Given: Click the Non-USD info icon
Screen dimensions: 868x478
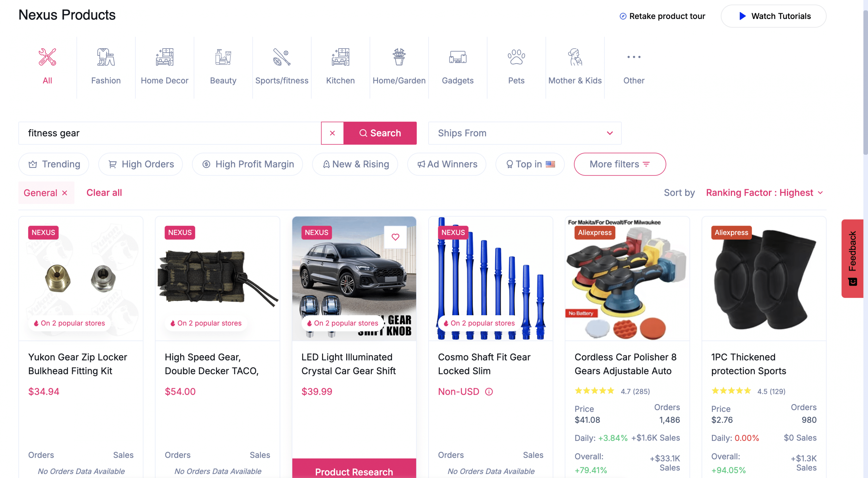Looking at the screenshot, I should pyautogui.click(x=489, y=392).
